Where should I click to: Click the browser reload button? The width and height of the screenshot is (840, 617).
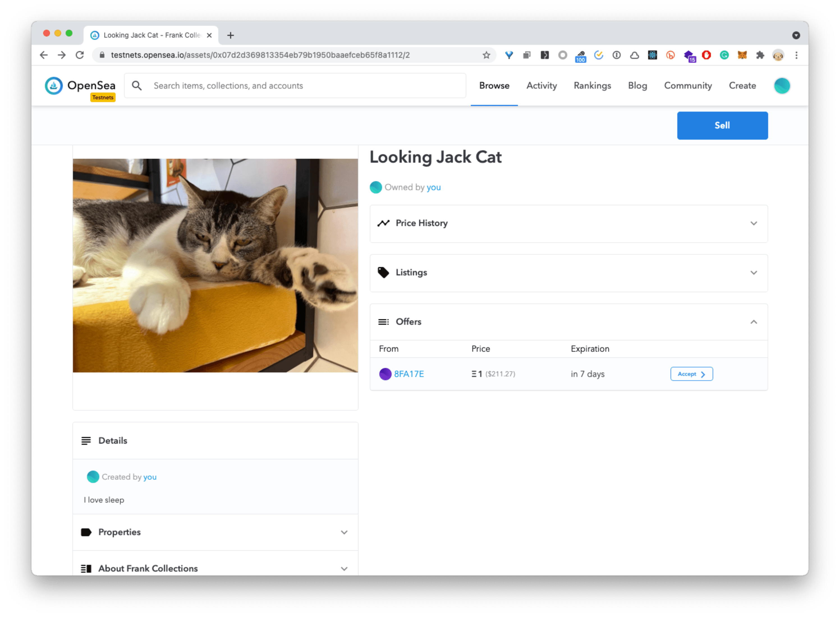[80, 55]
